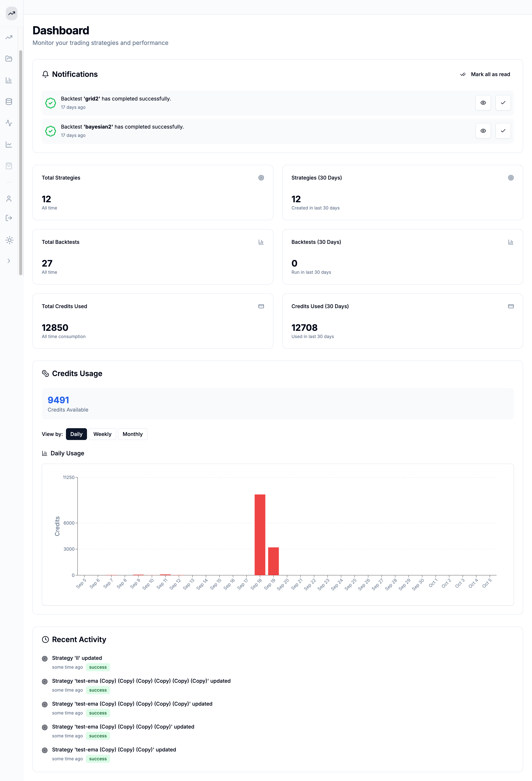View the bayesian2 backtest notification
This screenshot has width=532, height=781.
[x=483, y=131]
